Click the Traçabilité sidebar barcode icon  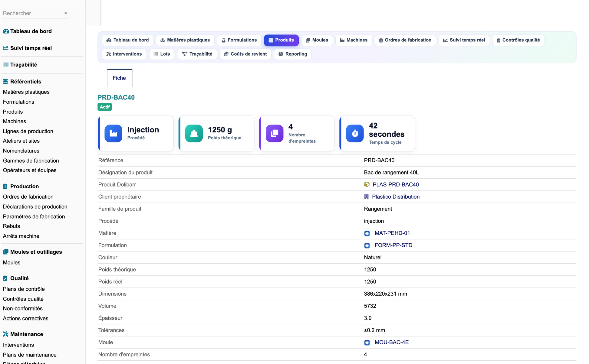[x=5, y=65]
